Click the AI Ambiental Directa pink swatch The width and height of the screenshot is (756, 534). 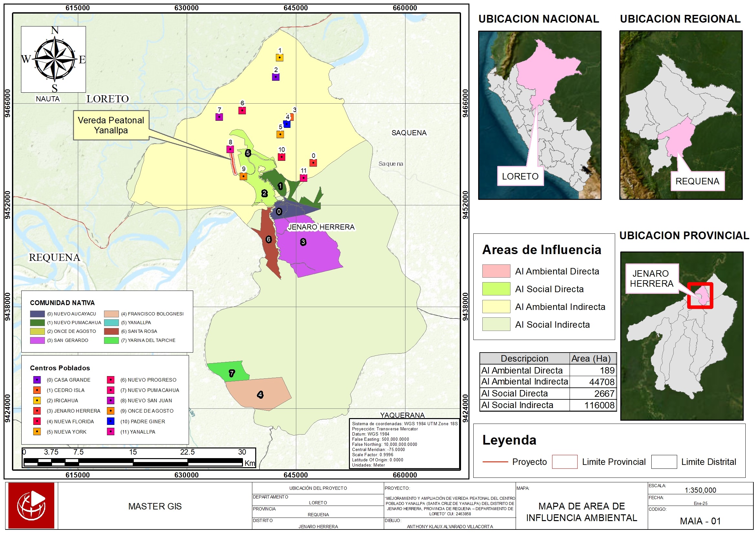[x=496, y=272]
